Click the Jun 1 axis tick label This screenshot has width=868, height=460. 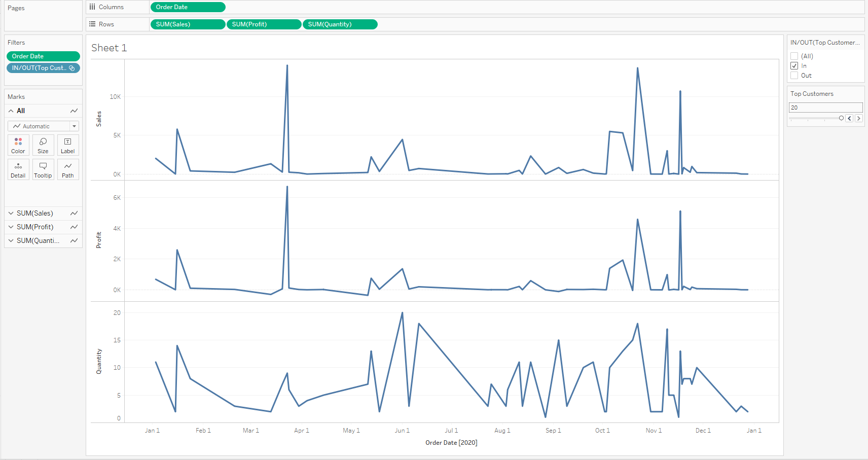[402, 431]
